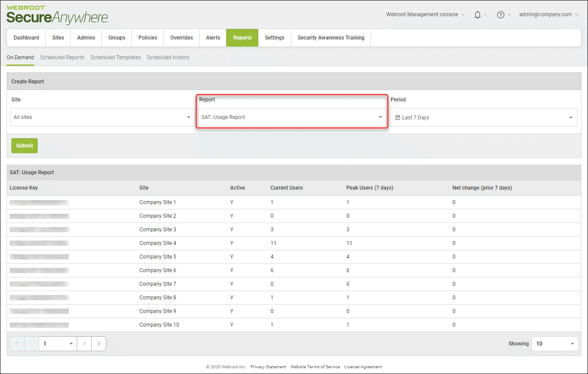The image size is (588, 374).
Task: Click the calendar icon in Period field
Action: pos(397,118)
